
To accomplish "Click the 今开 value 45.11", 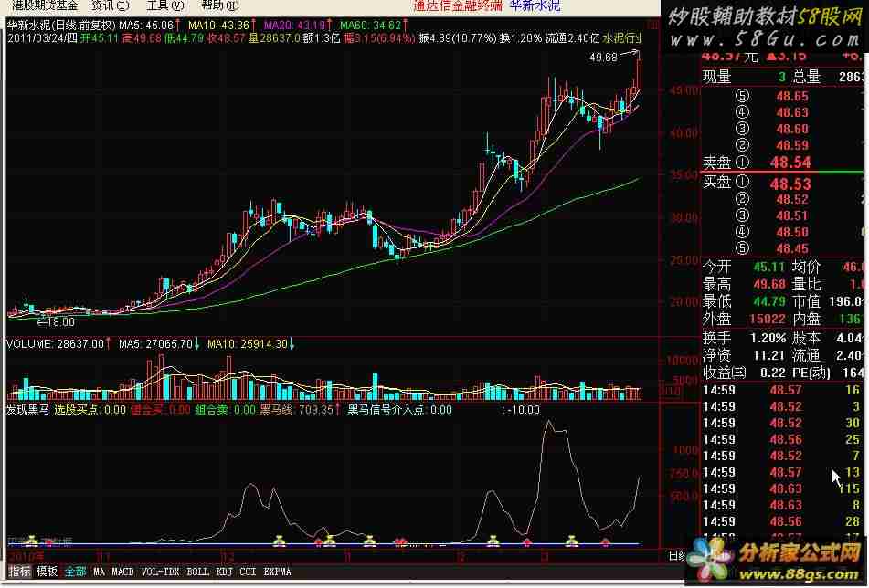I will pyautogui.click(x=769, y=267).
